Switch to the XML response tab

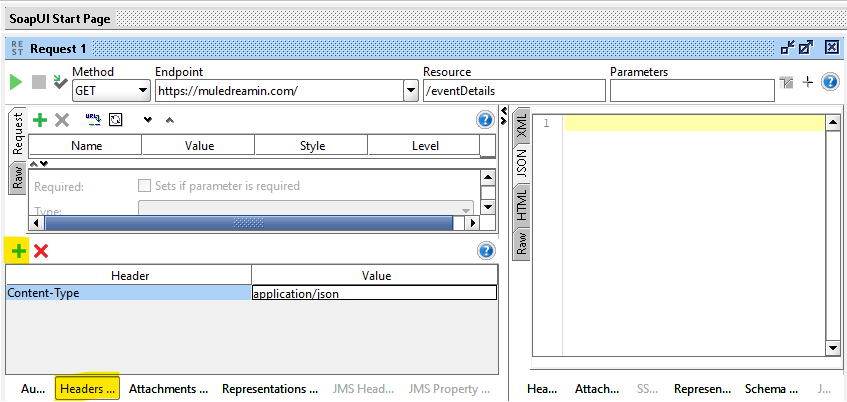(521, 128)
